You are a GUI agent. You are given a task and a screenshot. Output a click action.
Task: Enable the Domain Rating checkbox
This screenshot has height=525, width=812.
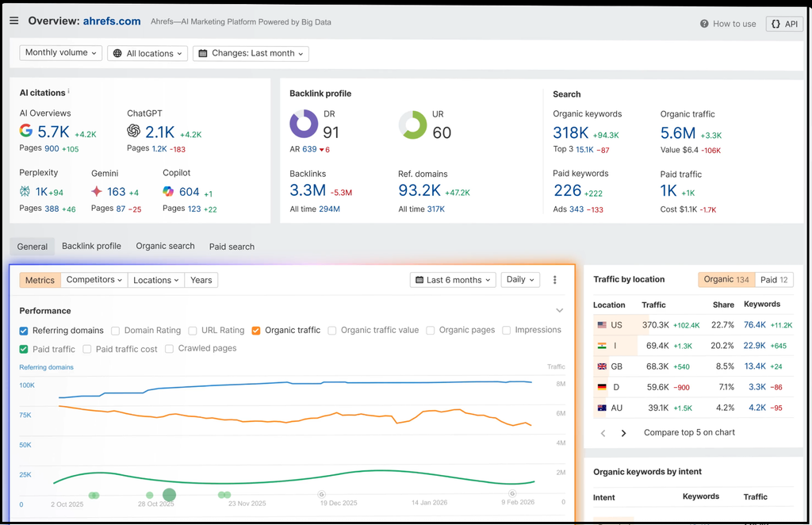pos(116,331)
